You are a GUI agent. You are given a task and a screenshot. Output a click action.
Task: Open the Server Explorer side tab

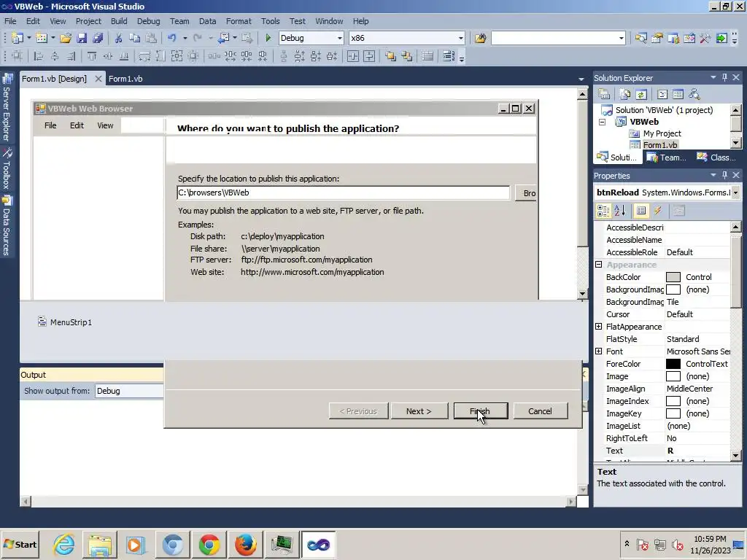[7, 108]
